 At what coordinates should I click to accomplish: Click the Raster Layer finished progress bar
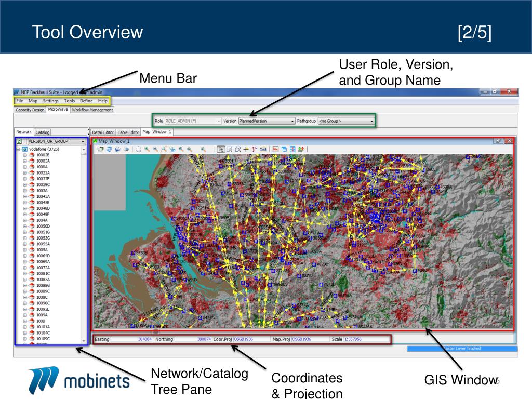(x=462, y=349)
